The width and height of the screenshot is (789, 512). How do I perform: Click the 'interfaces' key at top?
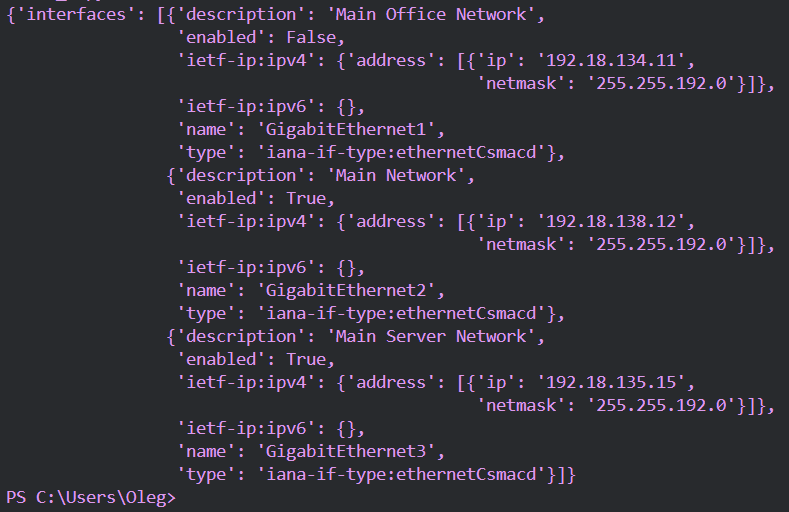[x=75, y=15]
